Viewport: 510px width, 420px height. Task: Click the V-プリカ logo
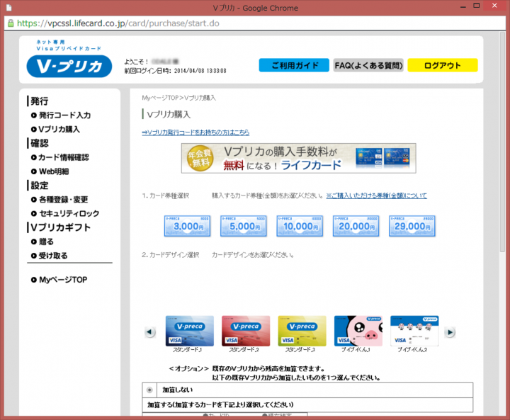coord(69,66)
